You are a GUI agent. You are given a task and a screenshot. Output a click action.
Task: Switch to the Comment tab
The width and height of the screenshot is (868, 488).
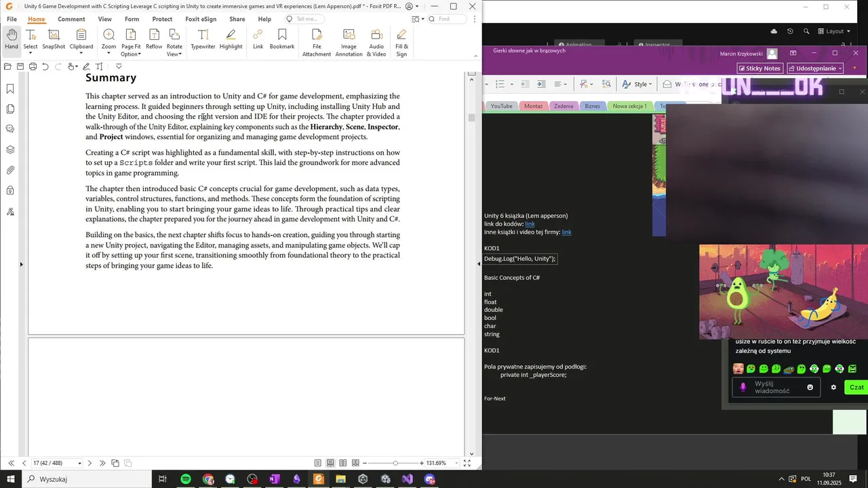click(71, 19)
